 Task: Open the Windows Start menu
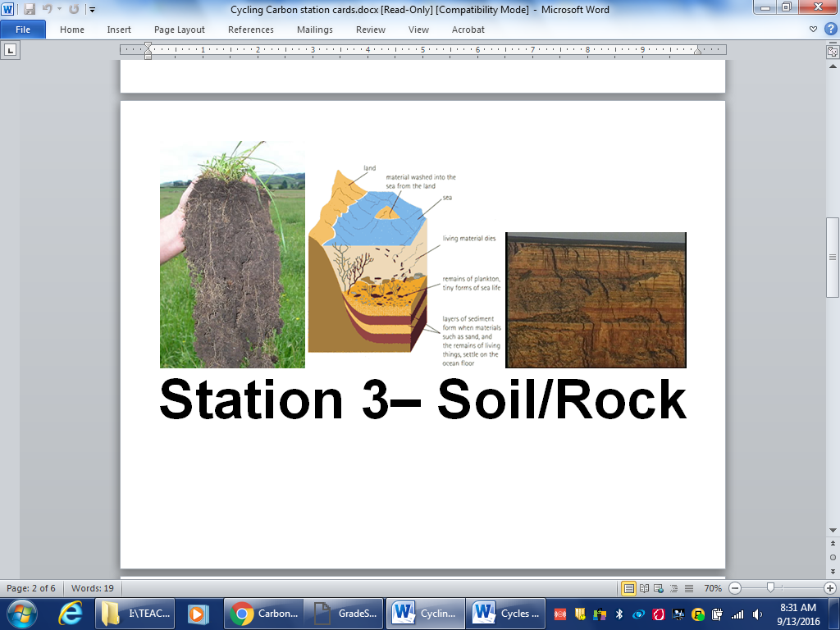(x=22, y=614)
